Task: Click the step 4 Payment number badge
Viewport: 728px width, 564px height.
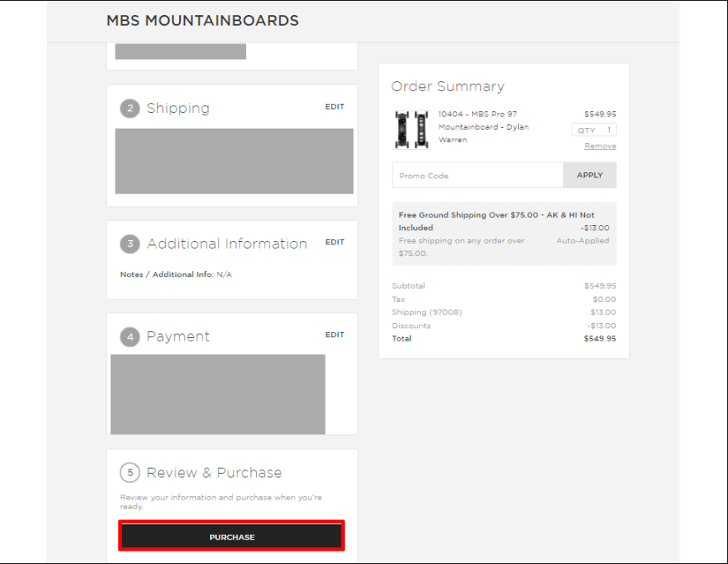Action: 130,337
